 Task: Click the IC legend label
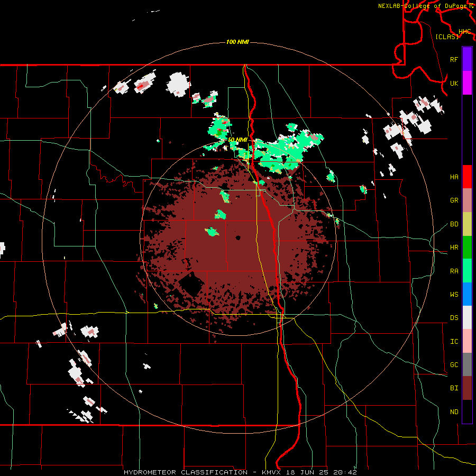pyautogui.click(x=454, y=341)
